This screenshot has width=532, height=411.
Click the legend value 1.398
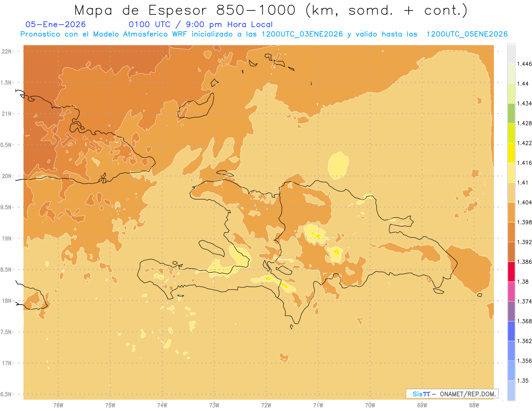(x=524, y=222)
